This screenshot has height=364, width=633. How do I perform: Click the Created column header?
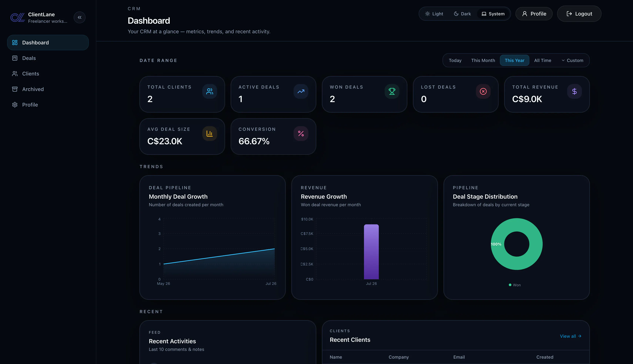pyautogui.click(x=545, y=357)
